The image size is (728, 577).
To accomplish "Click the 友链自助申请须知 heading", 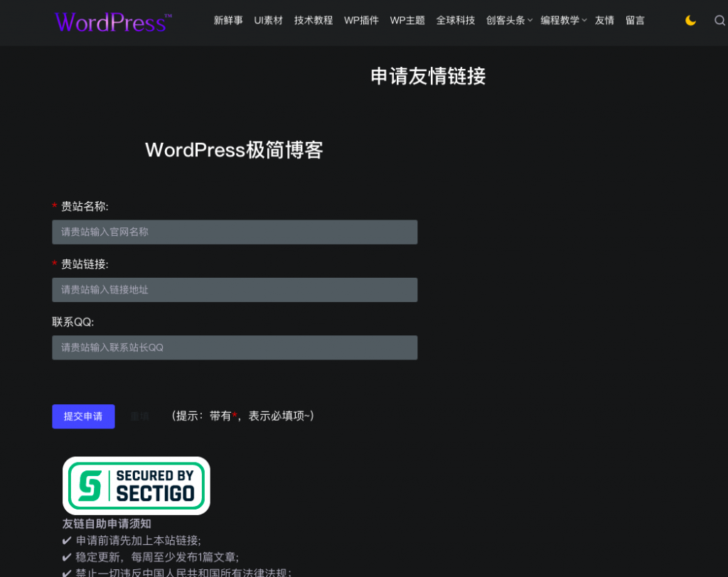I will tap(107, 524).
